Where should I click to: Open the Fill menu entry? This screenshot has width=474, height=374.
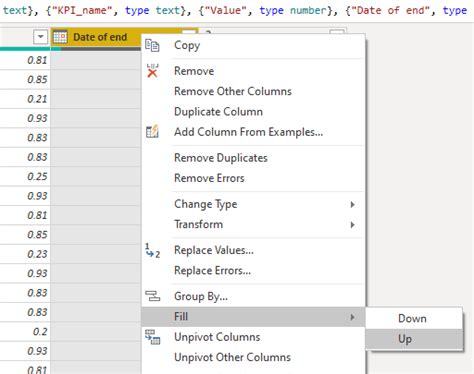click(253, 316)
